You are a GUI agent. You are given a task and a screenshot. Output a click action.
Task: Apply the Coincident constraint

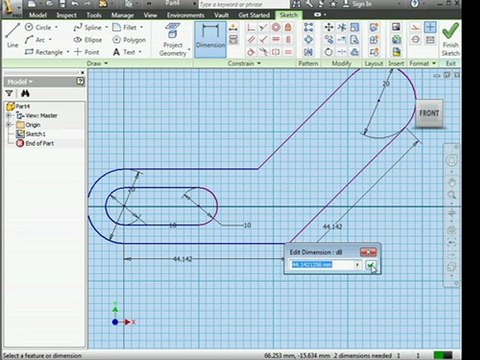coord(251,27)
